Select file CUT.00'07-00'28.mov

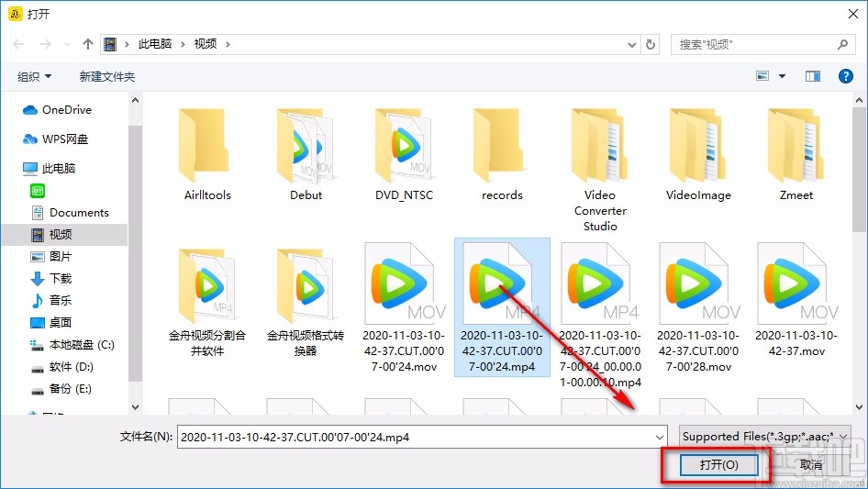point(698,308)
